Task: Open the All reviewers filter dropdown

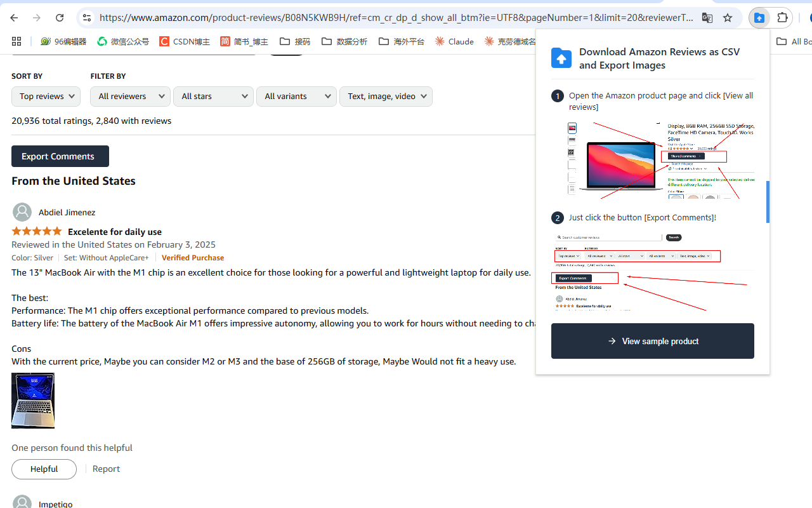Action: click(130, 97)
